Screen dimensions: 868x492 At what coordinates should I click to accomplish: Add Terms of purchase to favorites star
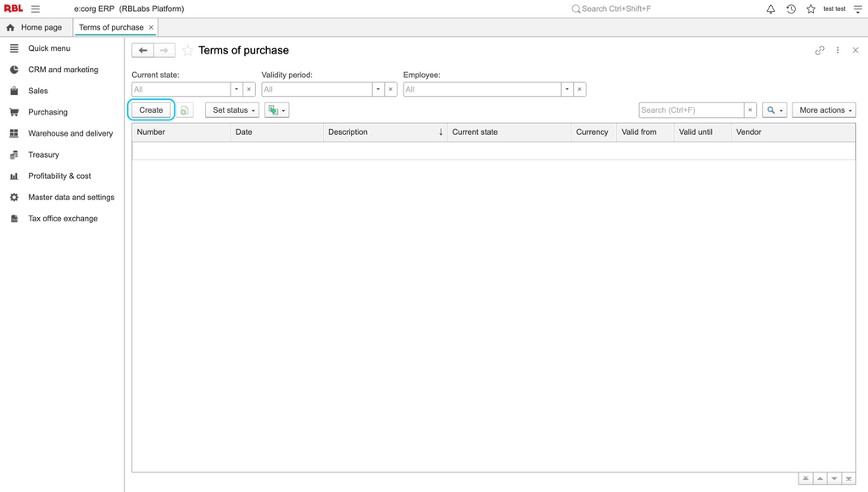[187, 50]
